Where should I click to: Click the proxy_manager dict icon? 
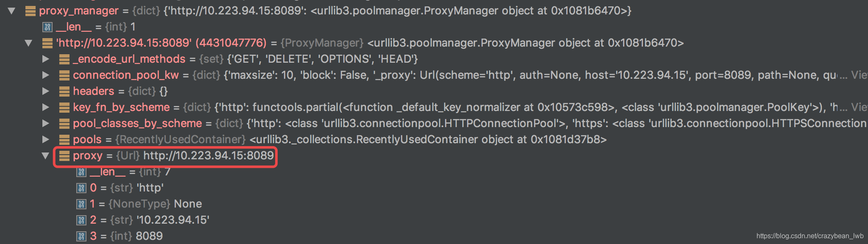coord(31,11)
